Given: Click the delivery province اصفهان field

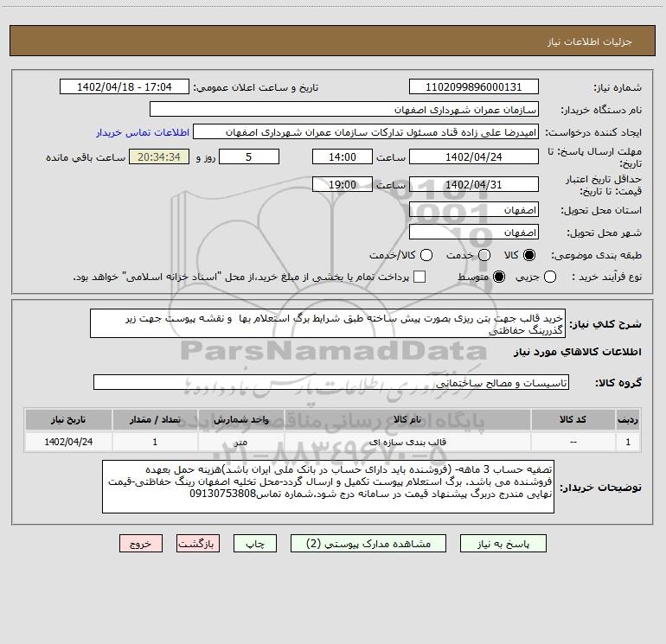Looking at the screenshot, I should click(x=474, y=210).
